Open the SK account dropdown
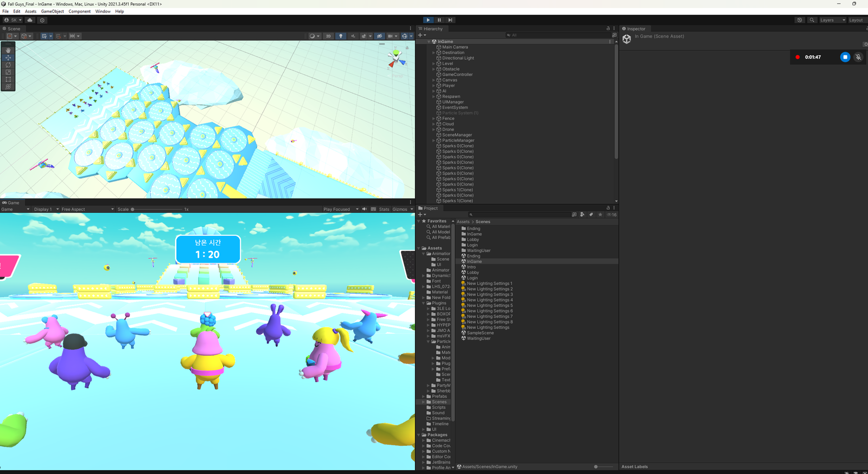This screenshot has height=474, width=868. coord(13,20)
